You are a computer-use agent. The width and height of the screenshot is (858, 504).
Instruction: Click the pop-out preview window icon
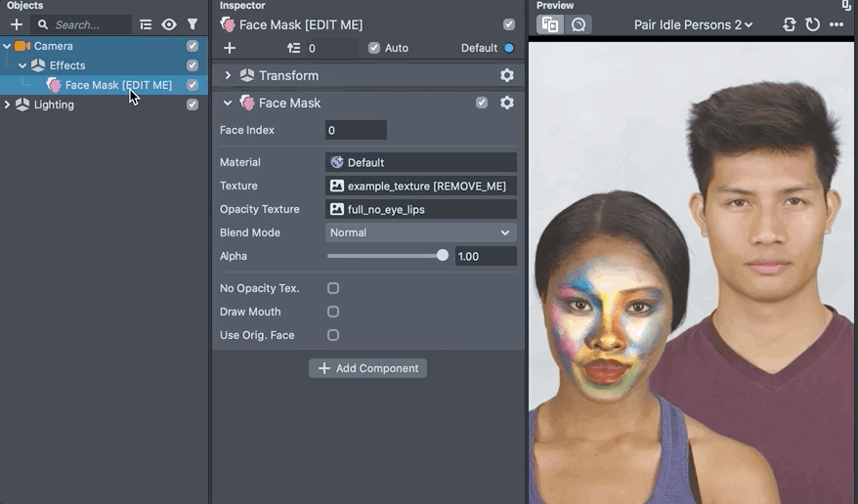click(x=846, y=6)
